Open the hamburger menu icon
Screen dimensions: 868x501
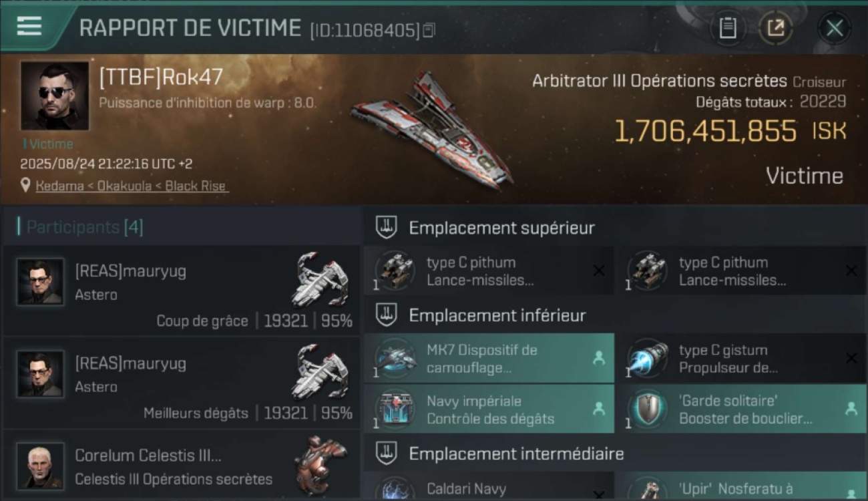coord(29,27)
